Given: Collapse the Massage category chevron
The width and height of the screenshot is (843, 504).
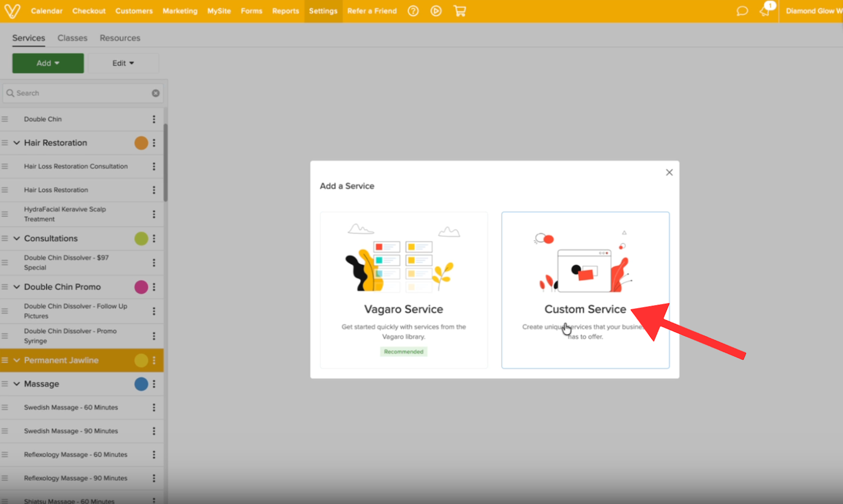Looking at the screenshot, I should 17,384.
